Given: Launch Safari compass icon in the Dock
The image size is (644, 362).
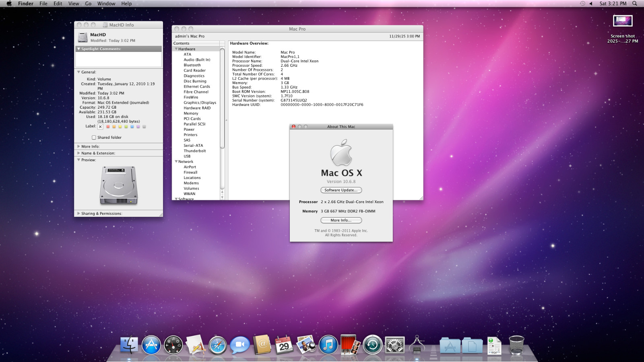Looking at the screenshot, I should (x=218, y=345).
